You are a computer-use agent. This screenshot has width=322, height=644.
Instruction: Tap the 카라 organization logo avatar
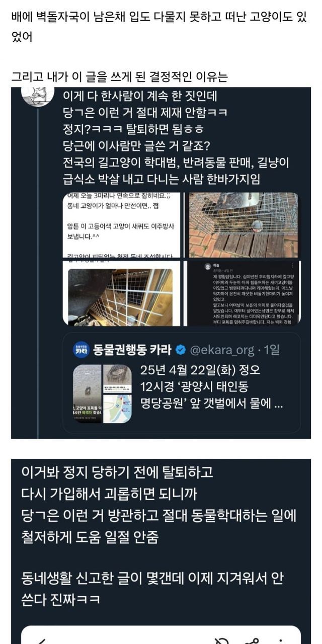coord(82,350)
